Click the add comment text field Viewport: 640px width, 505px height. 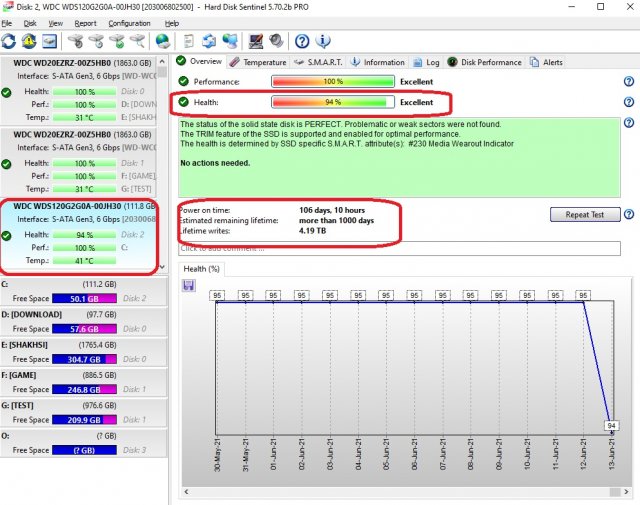pyautogui.click(x=398, y=248)
